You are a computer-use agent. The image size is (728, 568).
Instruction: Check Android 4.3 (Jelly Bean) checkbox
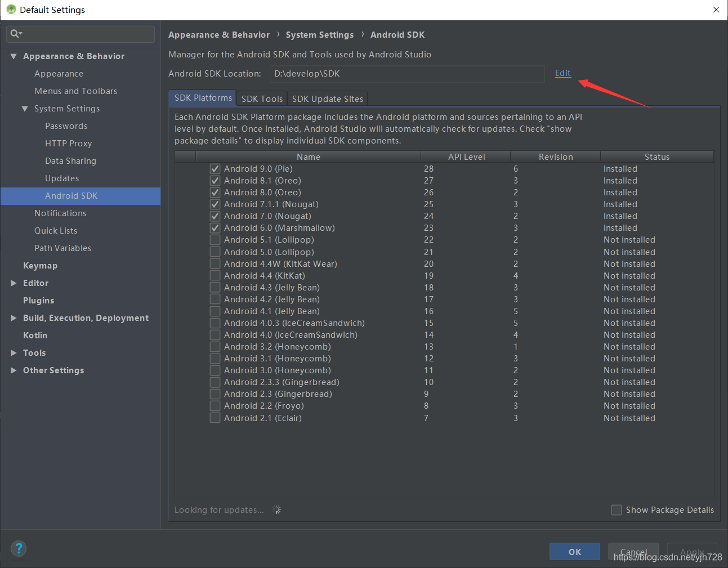pyautogui.click(x=215, y=288)
